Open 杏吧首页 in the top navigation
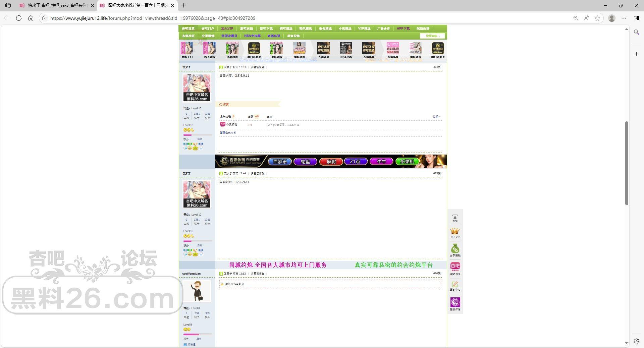This screenshot has height=348, width=644. click(188, 28)
